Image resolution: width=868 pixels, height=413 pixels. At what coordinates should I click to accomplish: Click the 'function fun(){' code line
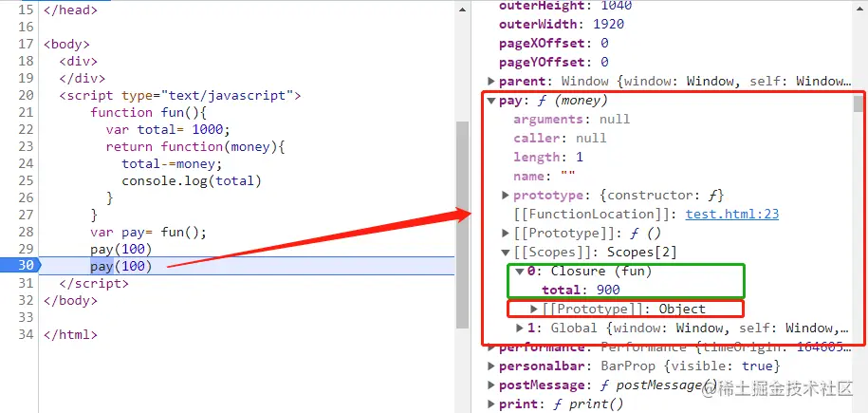[x=148, y=113]
